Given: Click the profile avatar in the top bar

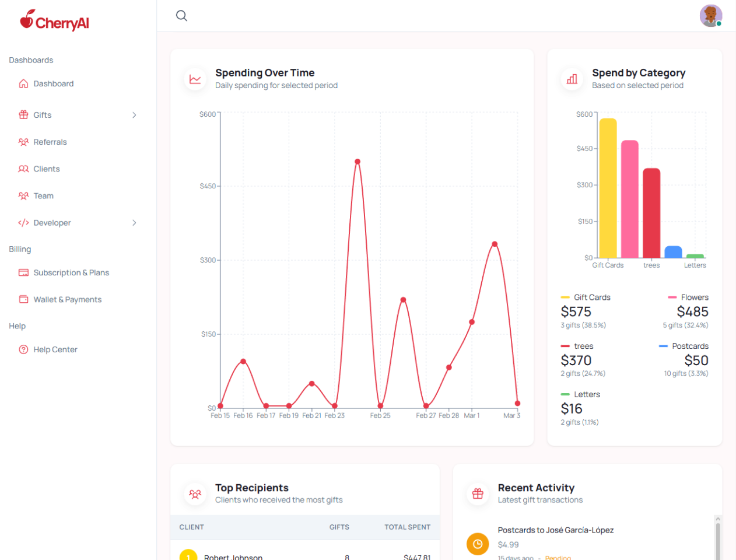Looking at the screenshot, I should coord(711,16).
